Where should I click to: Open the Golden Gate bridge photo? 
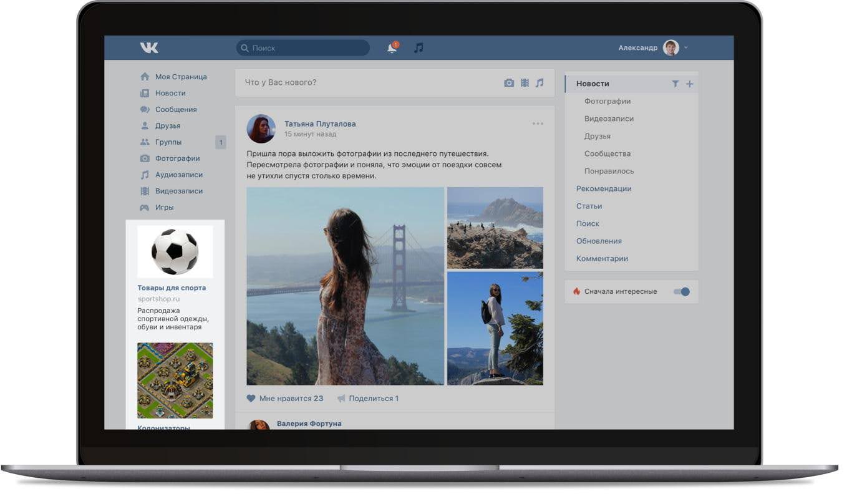345,286
